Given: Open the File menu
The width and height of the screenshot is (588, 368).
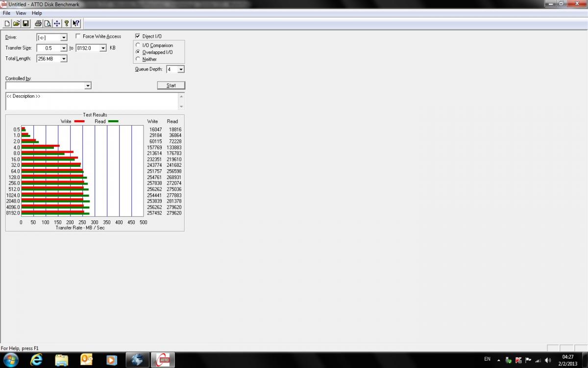Looking at the screenshot, I should pyautogui.click(x=6, y=13).
